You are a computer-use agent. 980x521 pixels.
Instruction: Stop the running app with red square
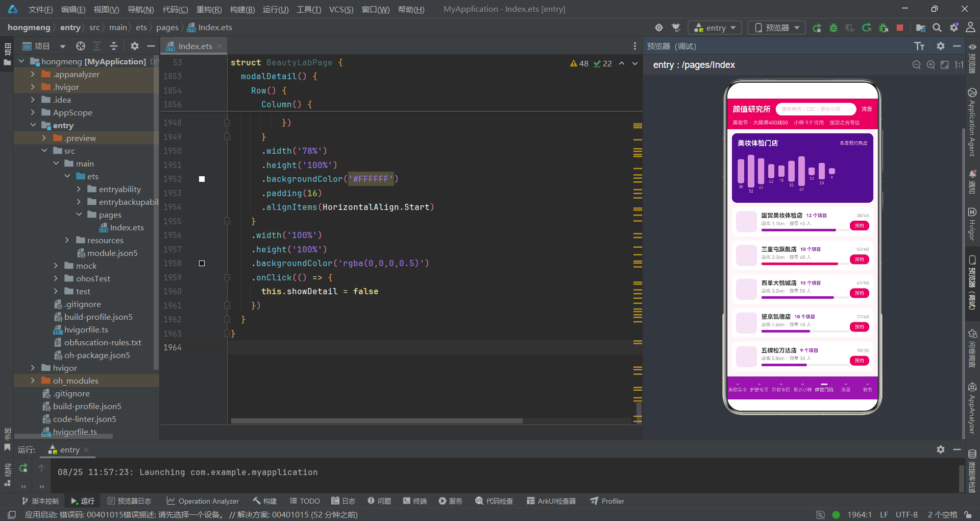[x=900, y=28]
